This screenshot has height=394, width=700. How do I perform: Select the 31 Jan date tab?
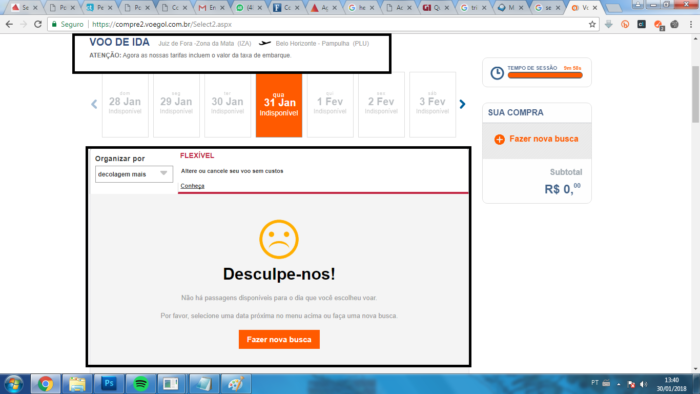(x=279, y=104)
